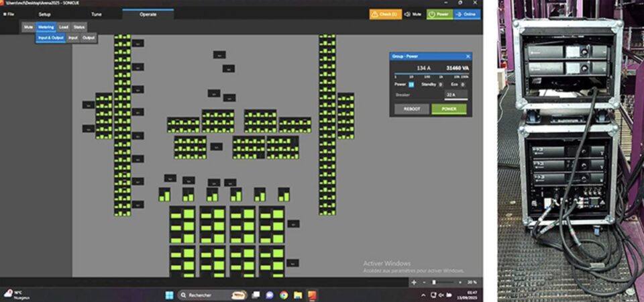Switch to the Setup tab
This screenshot has height=302, width=644.
point(44,13)
